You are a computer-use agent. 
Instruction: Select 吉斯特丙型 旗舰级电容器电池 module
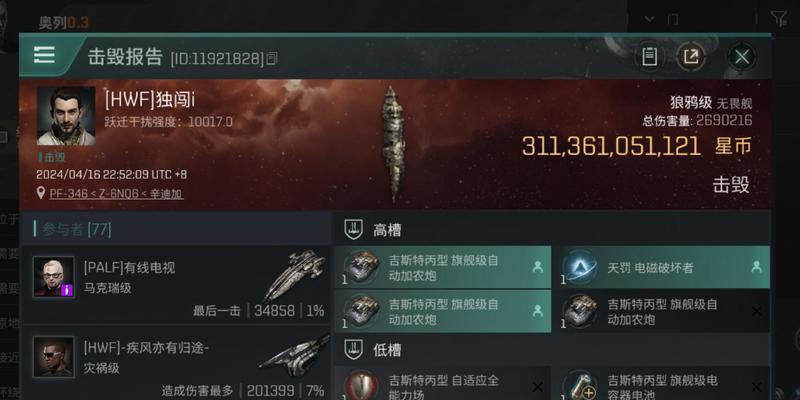point(661,383)
